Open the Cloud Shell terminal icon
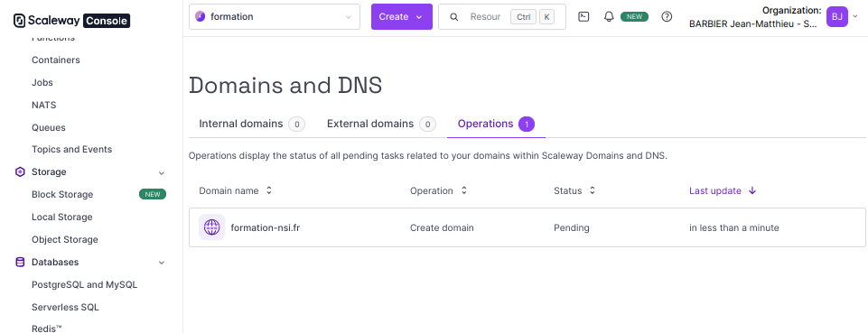 click(583, 16)
